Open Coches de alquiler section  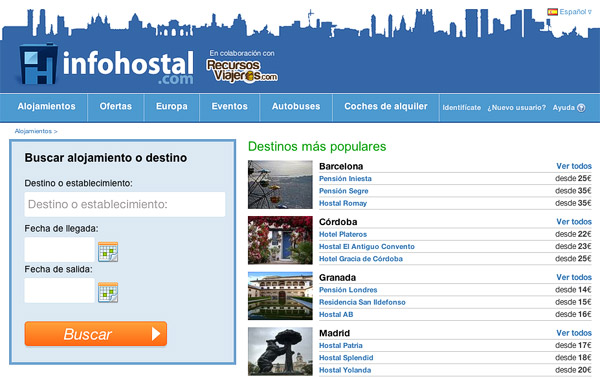click(386, 106)
